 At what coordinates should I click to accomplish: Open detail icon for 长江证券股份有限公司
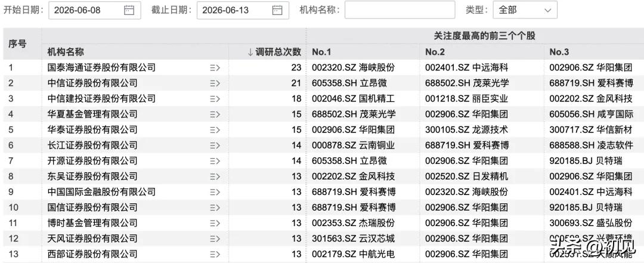(215, 145)
